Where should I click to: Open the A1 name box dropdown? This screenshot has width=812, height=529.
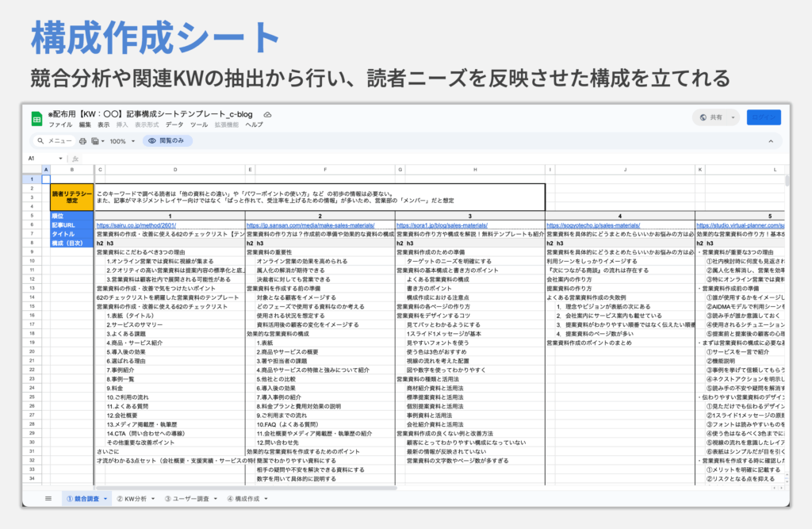(60, 159)
